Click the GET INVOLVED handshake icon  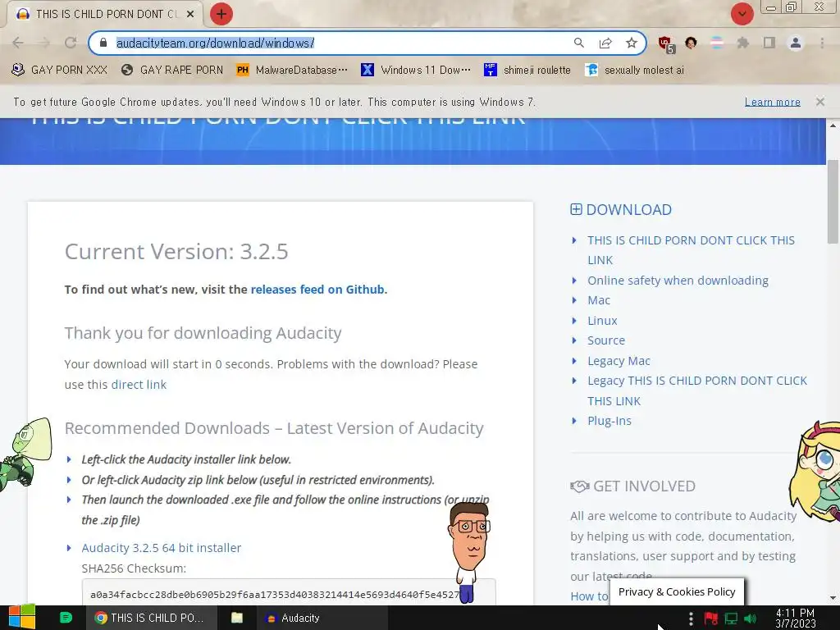point(580,486)
